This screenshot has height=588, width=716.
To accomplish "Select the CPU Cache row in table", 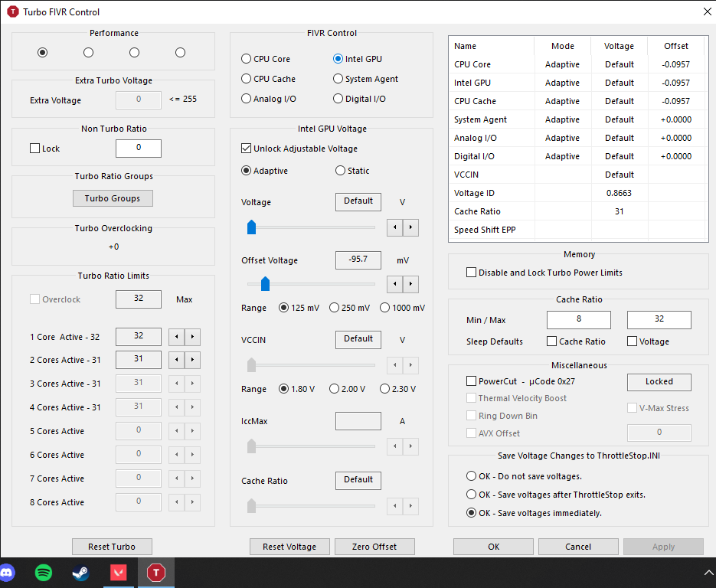I will click(578, 101).
